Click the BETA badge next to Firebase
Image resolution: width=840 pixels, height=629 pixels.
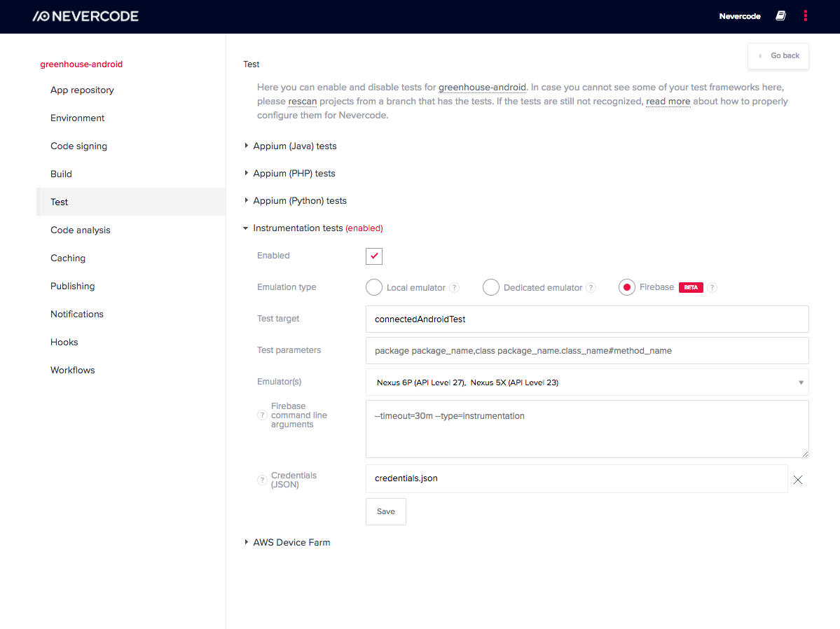tap(691, 287)
